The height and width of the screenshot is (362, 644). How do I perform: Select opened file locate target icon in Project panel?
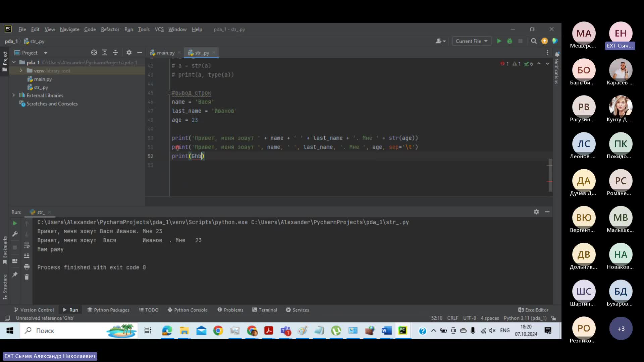tap(94, 53)
